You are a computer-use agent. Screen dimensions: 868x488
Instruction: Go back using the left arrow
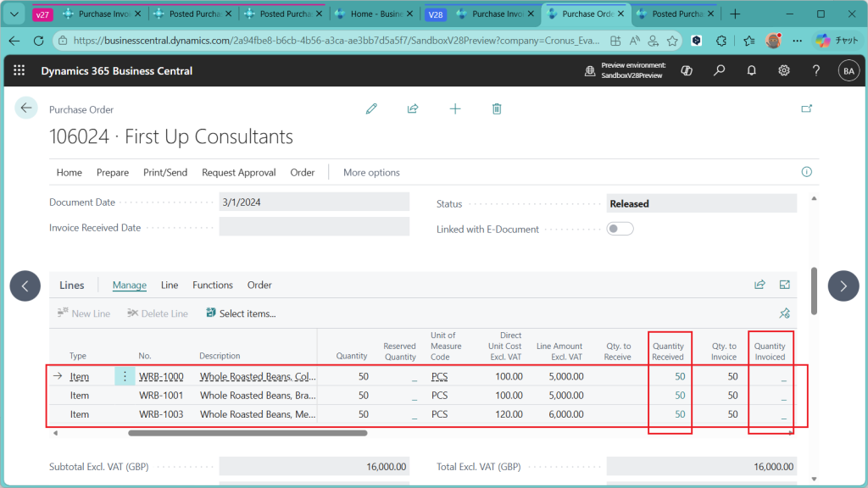[26, 108]
